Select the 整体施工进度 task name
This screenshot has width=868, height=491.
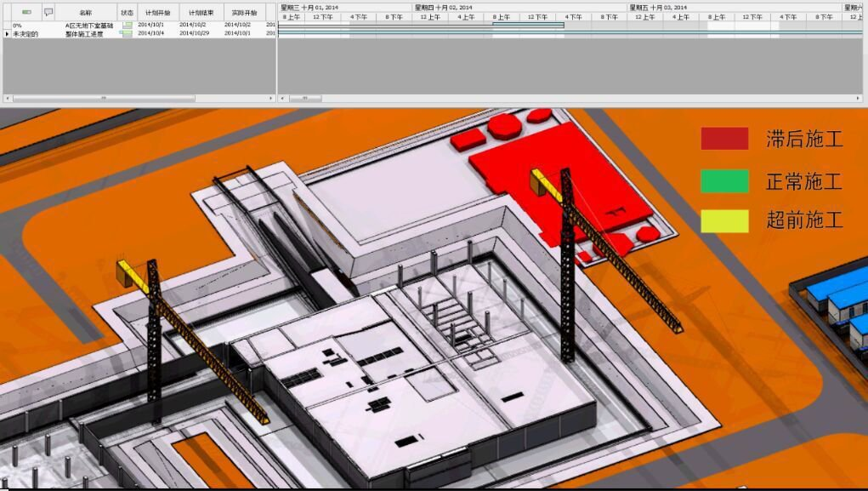(x=84, y=34)
